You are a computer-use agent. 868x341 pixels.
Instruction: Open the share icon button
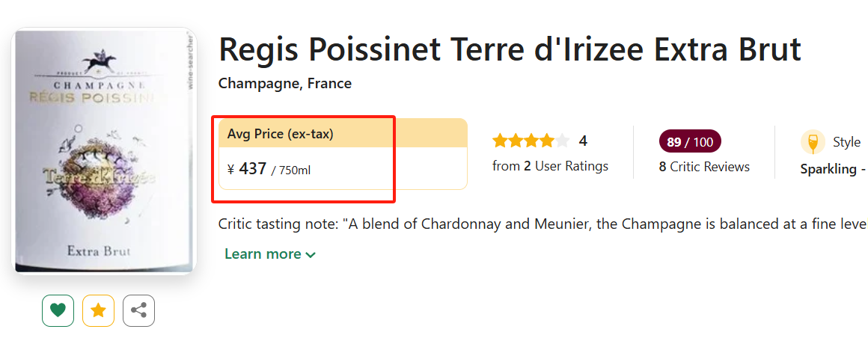coord(138,311)
